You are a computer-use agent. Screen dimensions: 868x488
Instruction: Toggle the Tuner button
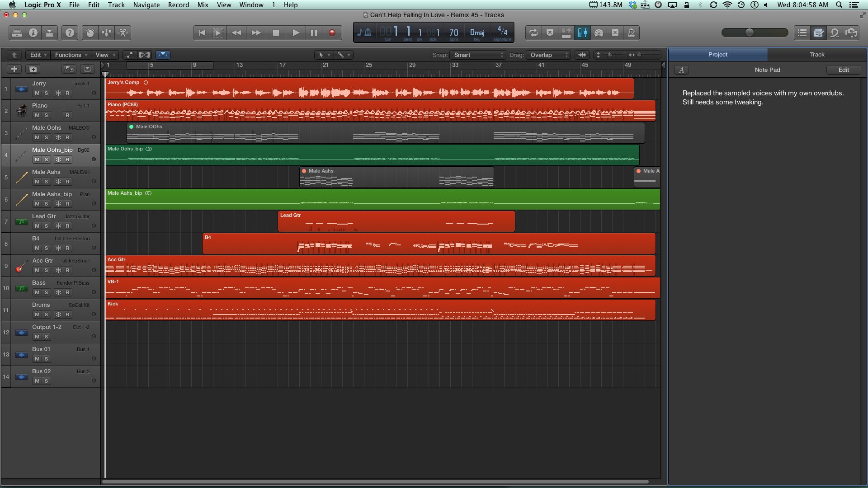click(582, 33)
